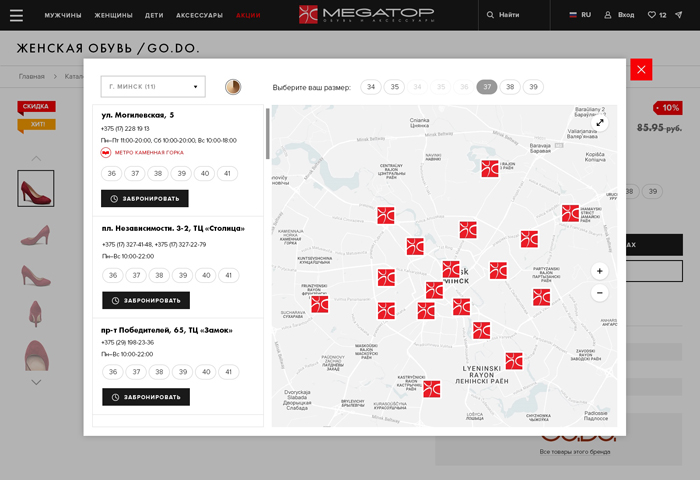Open the Женщины menu
This screenshot has width=700, height=480.
coord(113,15)
